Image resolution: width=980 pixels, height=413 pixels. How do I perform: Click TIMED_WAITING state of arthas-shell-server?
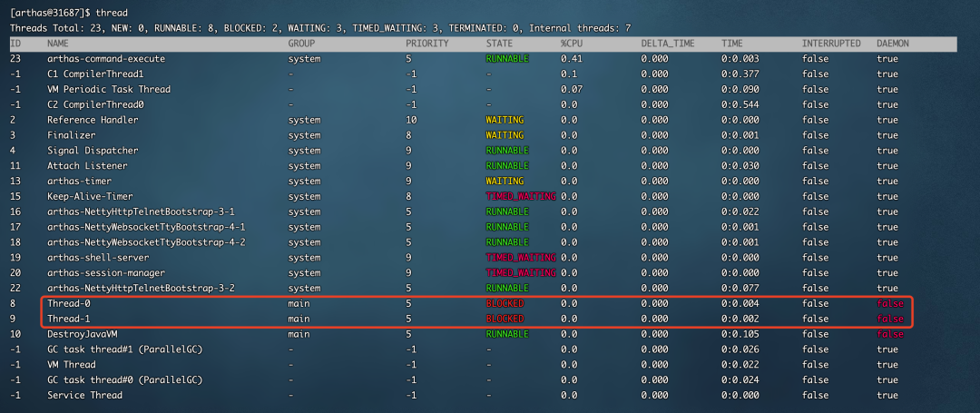(x=521, y=258)
